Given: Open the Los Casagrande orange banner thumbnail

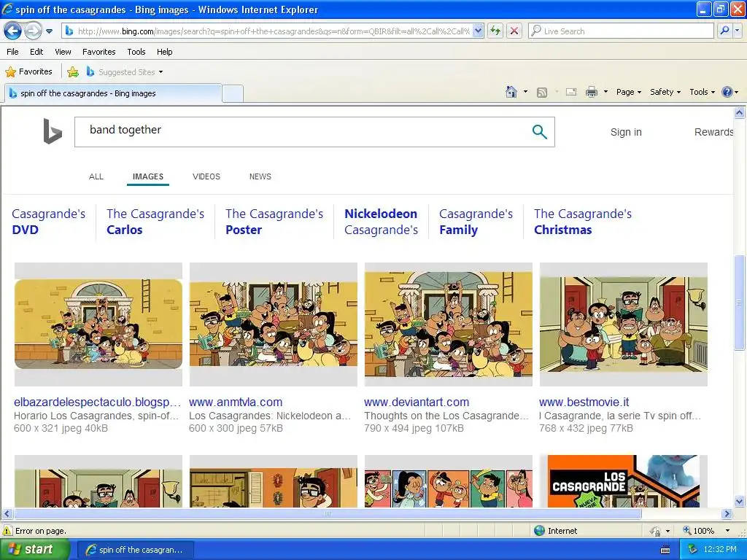Looking at the screenshot, I should click(623, 481).
